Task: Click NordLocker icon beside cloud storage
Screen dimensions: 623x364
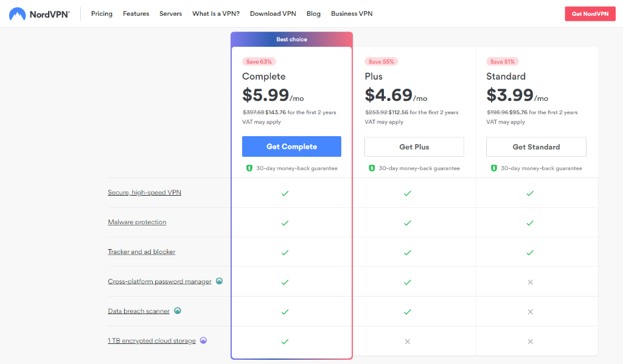Action: (203, 340)
